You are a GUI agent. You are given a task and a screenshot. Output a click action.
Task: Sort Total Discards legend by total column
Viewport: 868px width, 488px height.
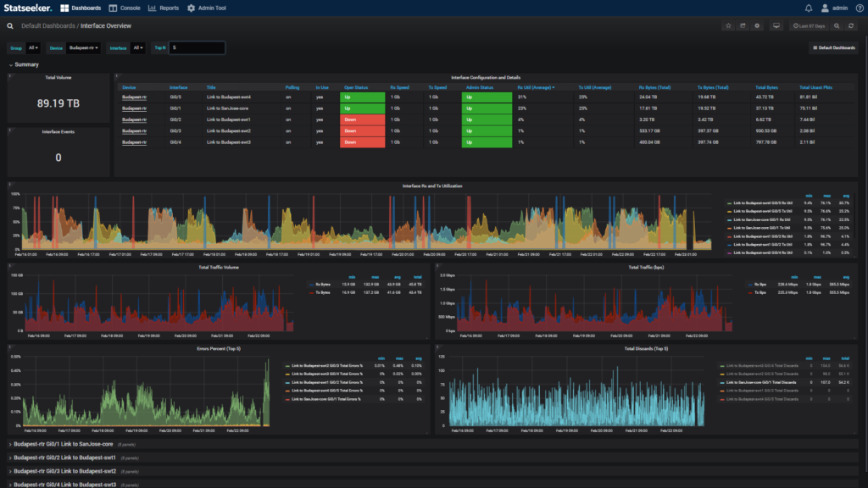[x=845, y=358]
